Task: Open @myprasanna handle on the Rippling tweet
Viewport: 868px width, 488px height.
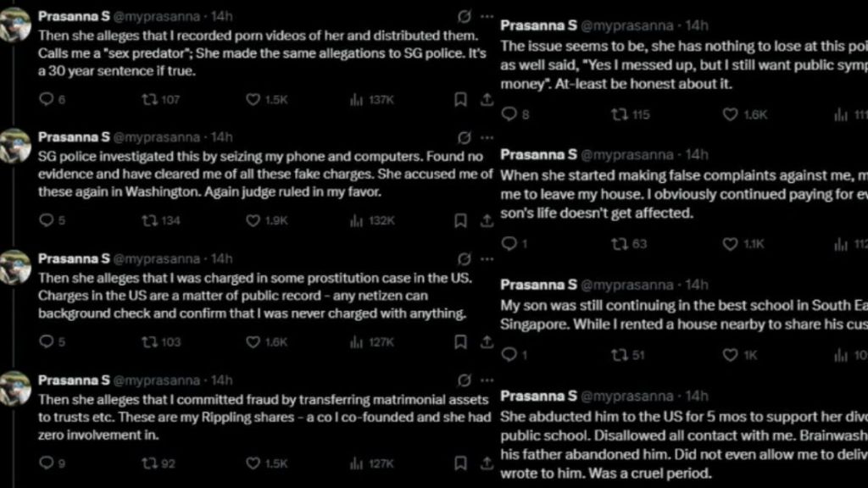Action: [x=159, y=380]
